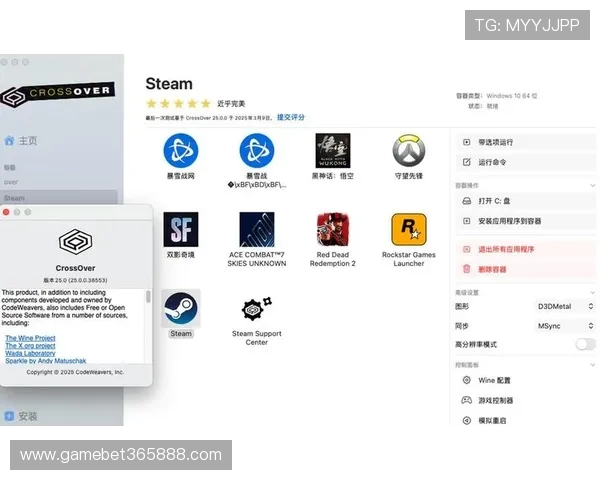Screen dimensions: 600x480
Task: Click the 打开 C: 盘 drive icon
Action: (466, 201)
